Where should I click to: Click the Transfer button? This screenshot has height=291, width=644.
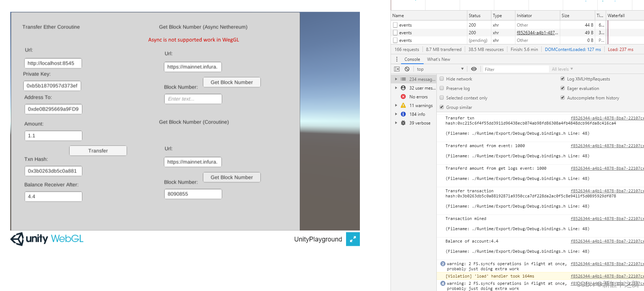(x=98, y=150)
